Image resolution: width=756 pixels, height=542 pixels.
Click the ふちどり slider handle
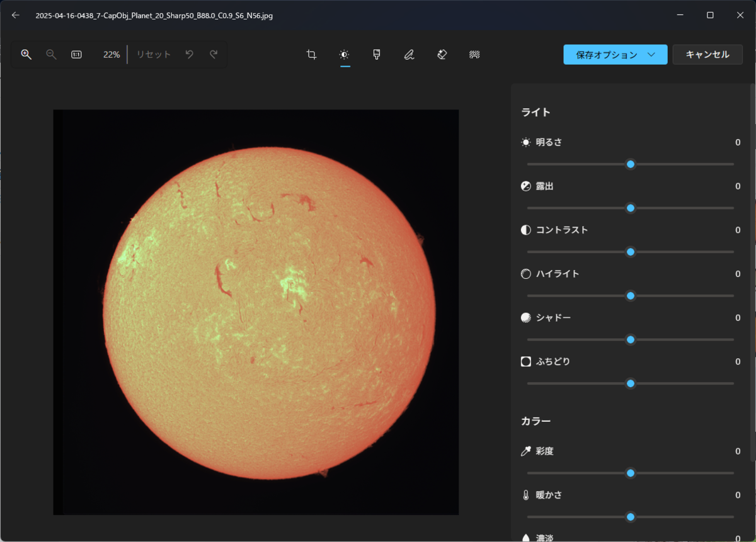[631, 383]
